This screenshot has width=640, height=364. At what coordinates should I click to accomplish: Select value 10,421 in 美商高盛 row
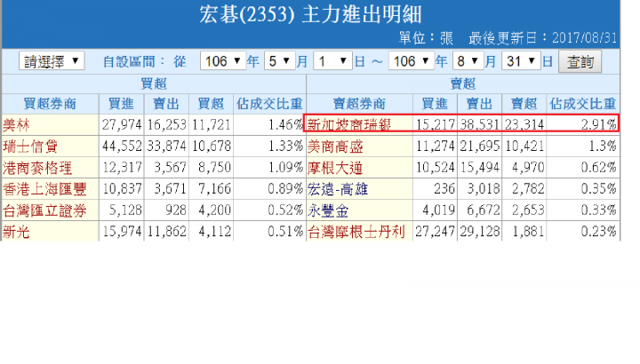[x=524, y=146]
